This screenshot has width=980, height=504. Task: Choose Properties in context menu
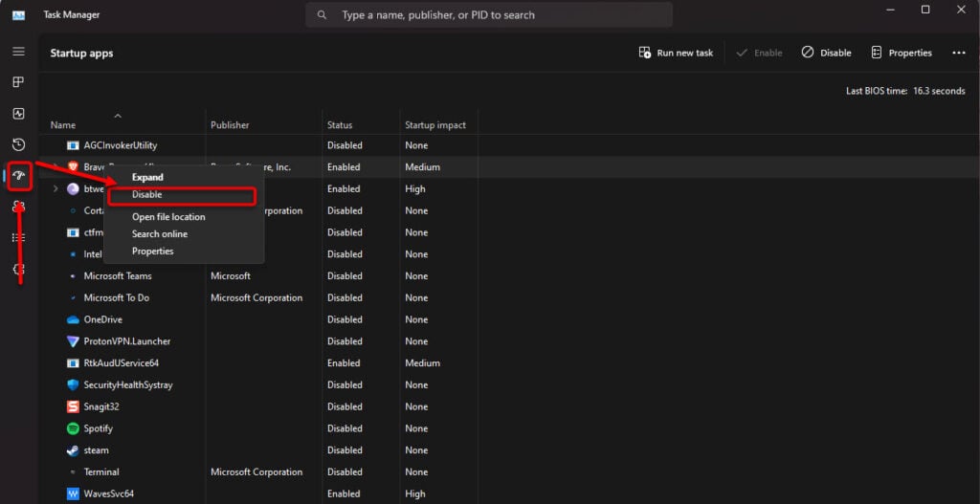click(152, 252)
